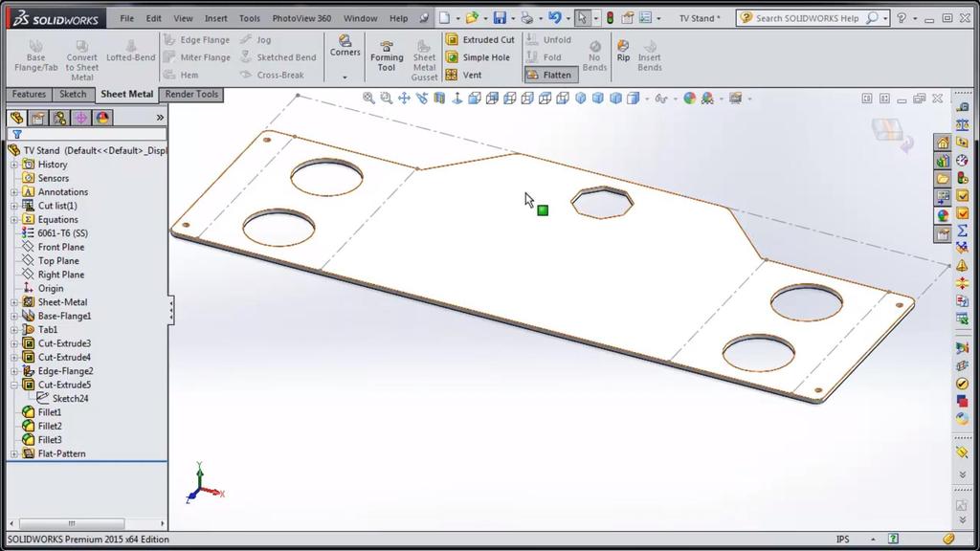
Task: Select Convert to Sheet Metal
Action: [x=82, y=60]
